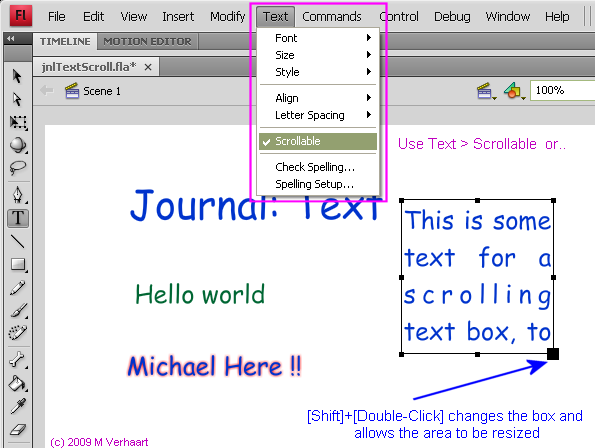Expand the Size submenu
Screen dimensions: 595x448
coord(318,55)
